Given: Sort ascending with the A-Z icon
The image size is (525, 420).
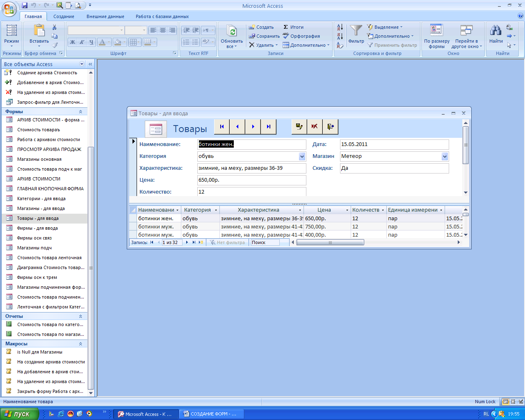Looking at the screenshot, I should tap(340, 27).
